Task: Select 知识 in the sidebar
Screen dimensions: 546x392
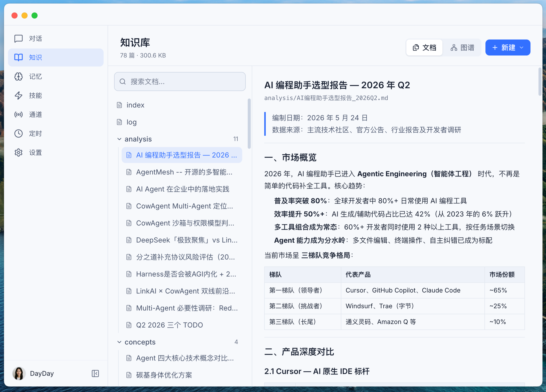Action: [x=56, y=57]
